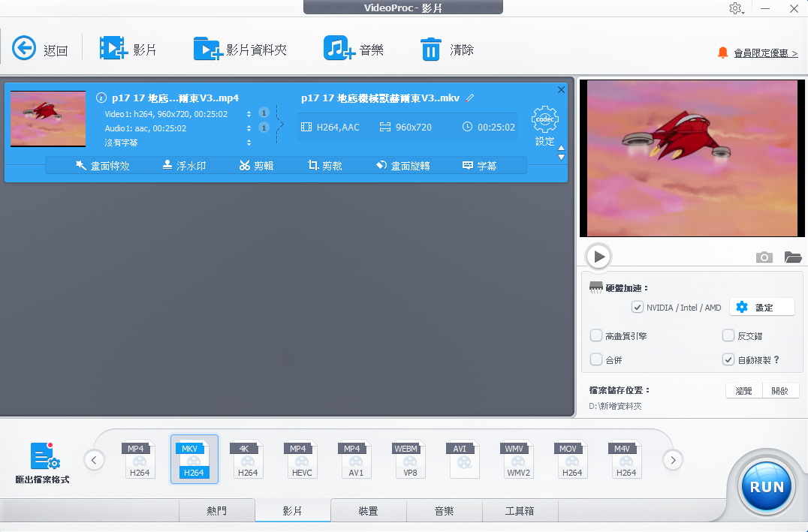This screenshot has width=808, height=532.
Task: Select the M4V H264 format
Action: pos(626,459)
